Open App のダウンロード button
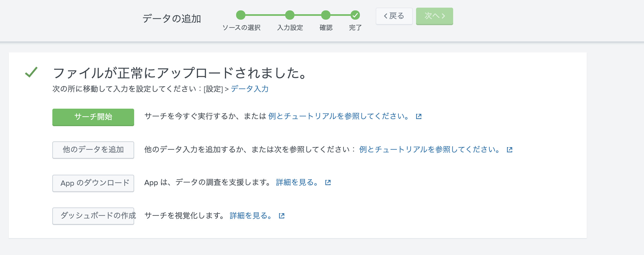 93,183
